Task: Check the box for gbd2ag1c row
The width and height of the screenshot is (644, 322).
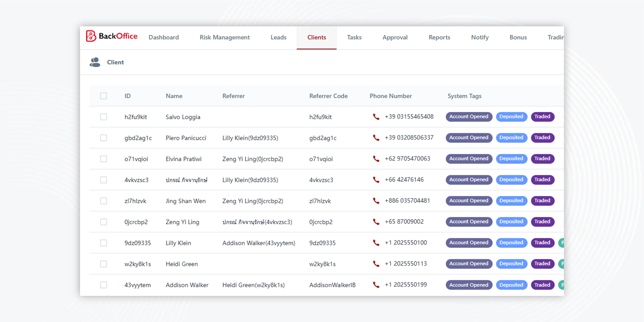Action: pyautogui.click(x=103, y=138)
